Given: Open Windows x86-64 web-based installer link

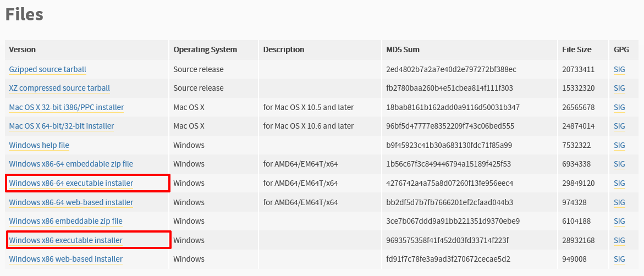Looking at the screenshot, I should [x=71, y=202].
